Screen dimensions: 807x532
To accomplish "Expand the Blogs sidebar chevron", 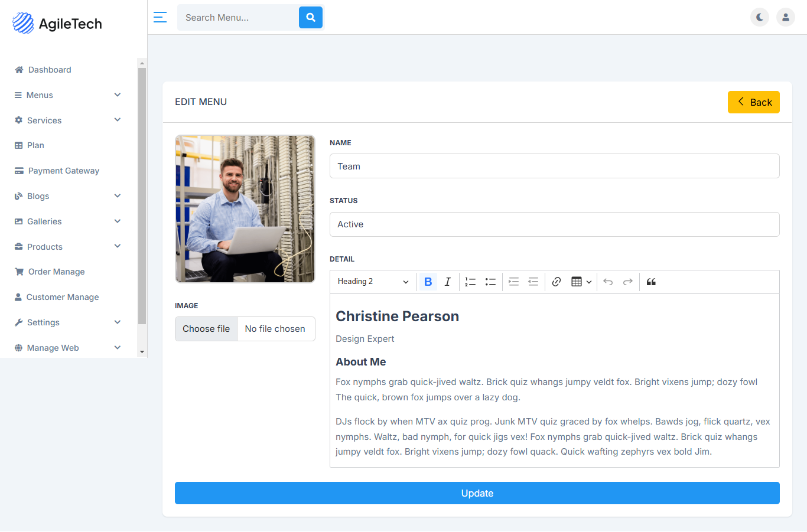I will click(x=118, y=195).
